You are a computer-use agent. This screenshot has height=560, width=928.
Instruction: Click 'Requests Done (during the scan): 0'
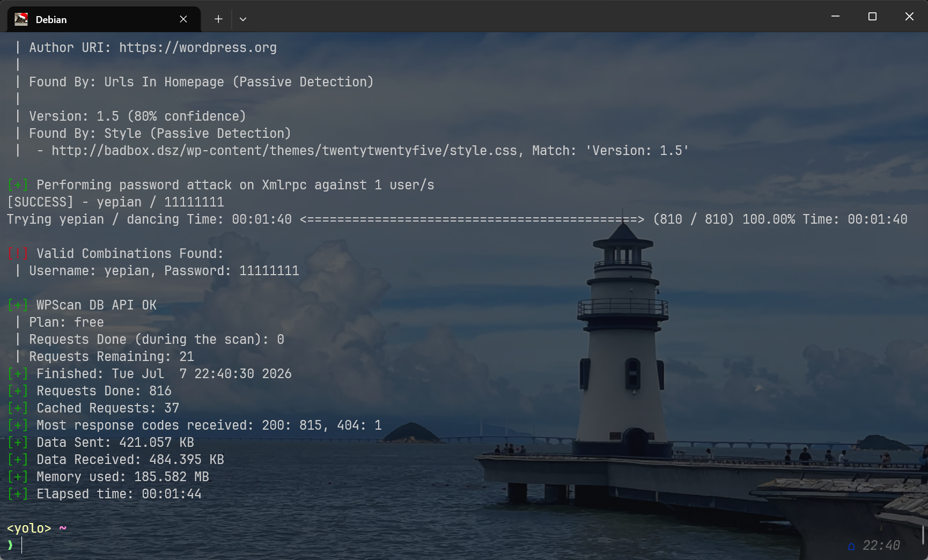[x=157, y=340]
